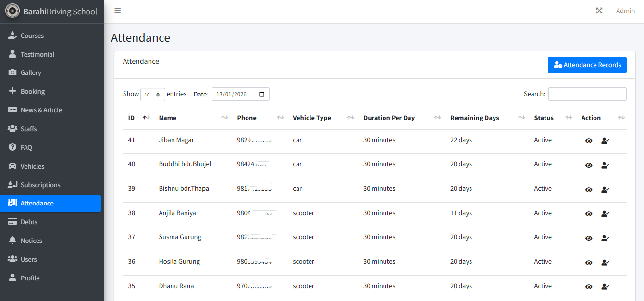The width and height of the screenshot is (644, 301).
Task: Open the Show entries count dropdown
Action: [x=152, y=95]
